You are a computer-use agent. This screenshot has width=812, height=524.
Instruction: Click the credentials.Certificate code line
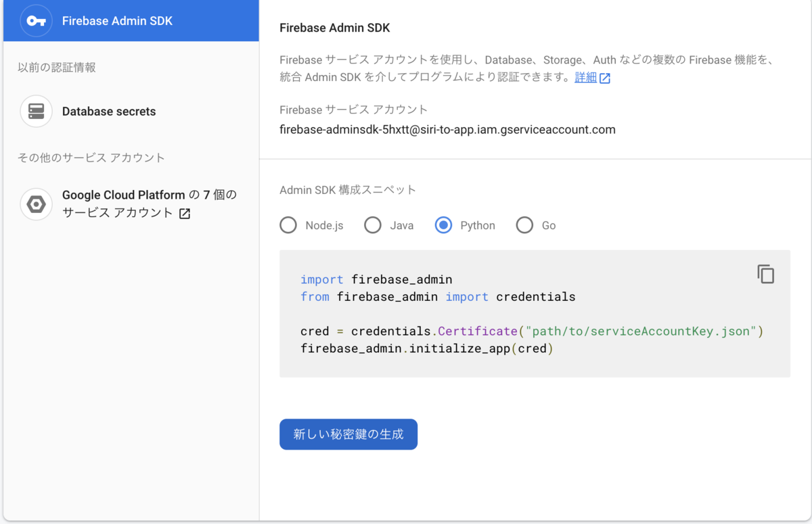[x=532, y=332]
